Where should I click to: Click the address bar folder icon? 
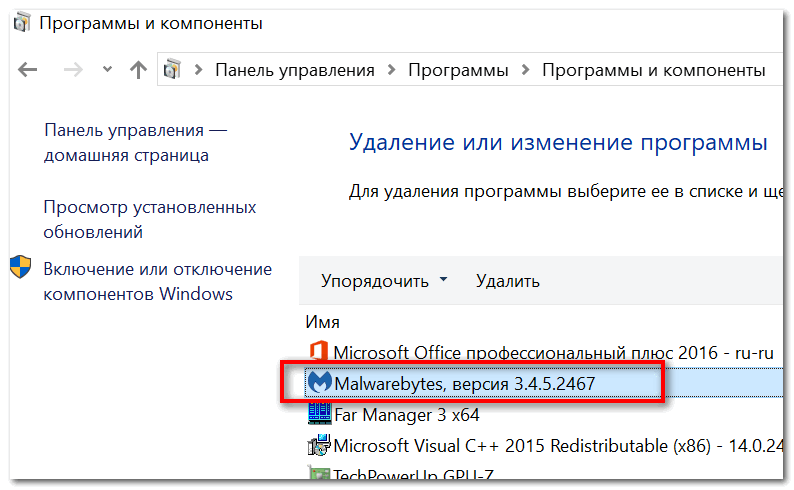[172, 69]
